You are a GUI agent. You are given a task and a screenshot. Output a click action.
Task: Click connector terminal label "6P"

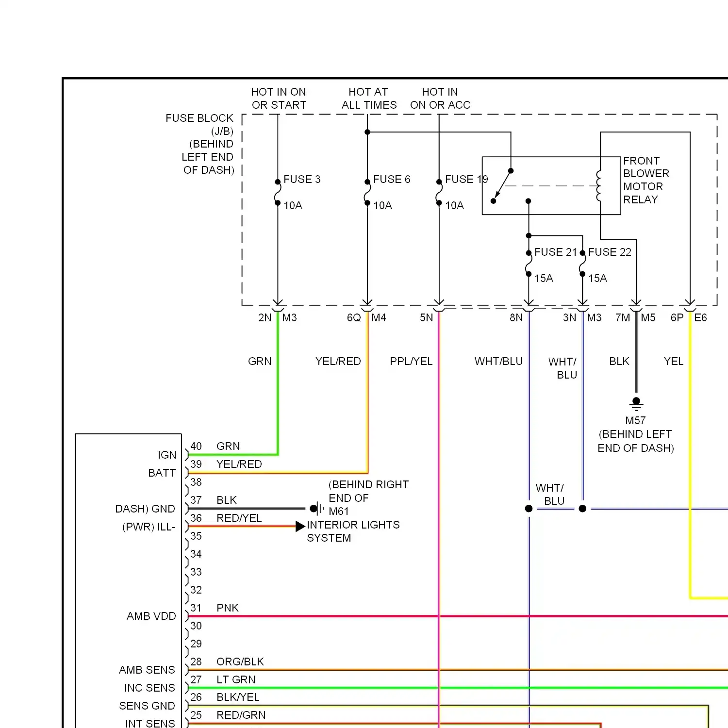click(677, 318)
